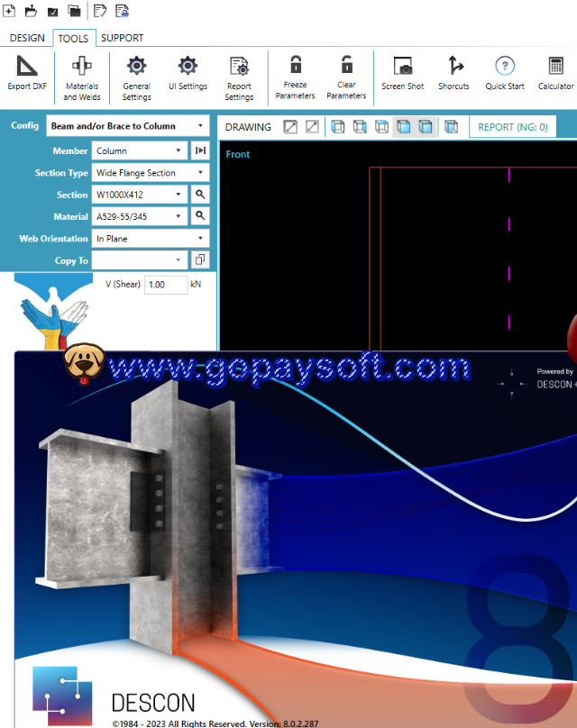577x728 pixels.
Task: Click the copy icon beside Copy To
Action: 200,260
